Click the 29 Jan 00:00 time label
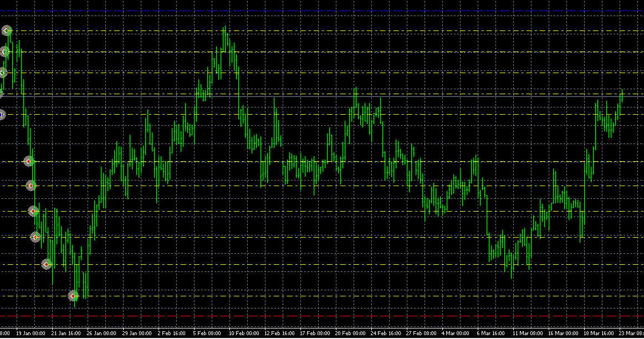The image size is (644, 339). coord(137,333)
